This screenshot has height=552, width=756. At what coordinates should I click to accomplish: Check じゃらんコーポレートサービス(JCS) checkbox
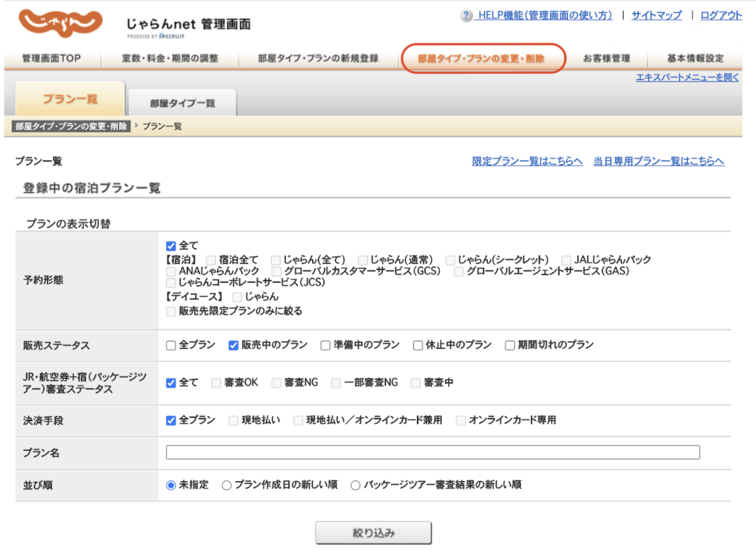171,283
